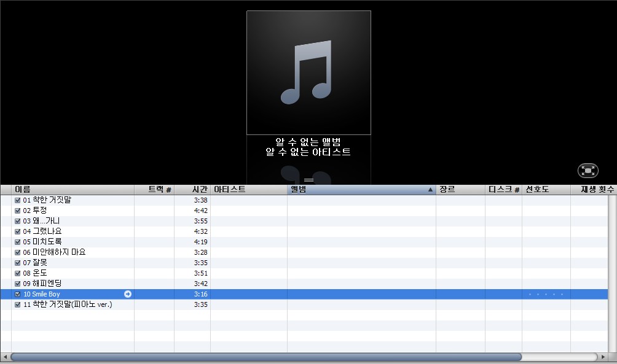Click the right horizontal scroll arrow
Screen dimensions: 617x364
[x=603, y=357]
